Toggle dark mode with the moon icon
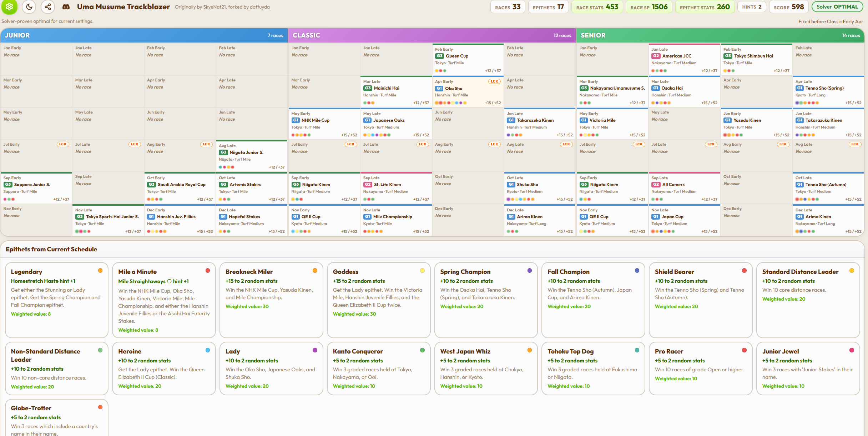 point(29,6)
